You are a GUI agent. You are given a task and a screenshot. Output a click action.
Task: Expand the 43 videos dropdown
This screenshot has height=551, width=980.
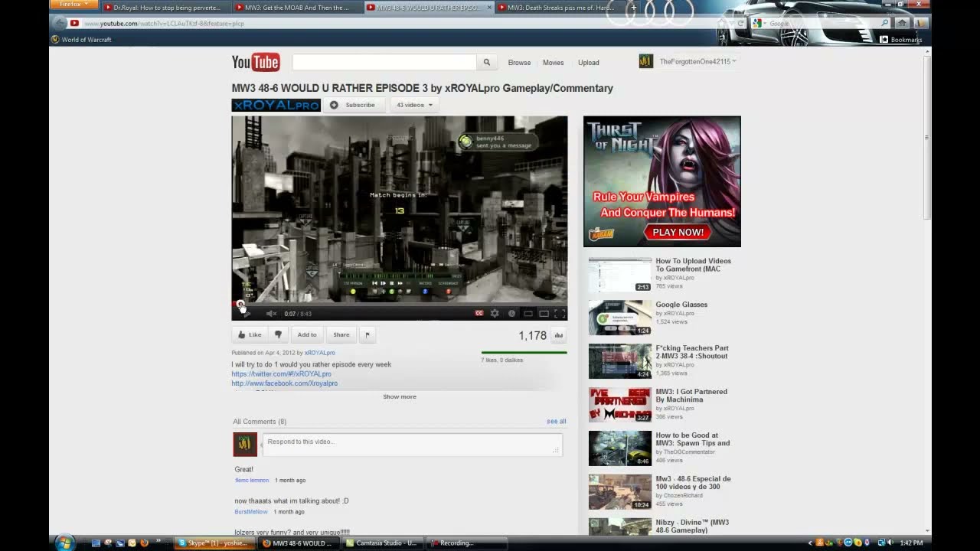pos(414,105)
